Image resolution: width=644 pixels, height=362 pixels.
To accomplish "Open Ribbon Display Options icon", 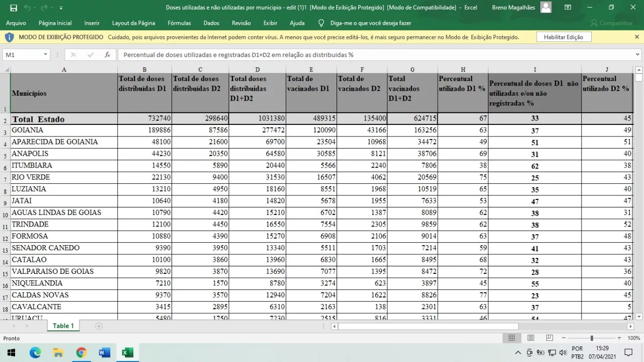I will click(x=568, y=8).
